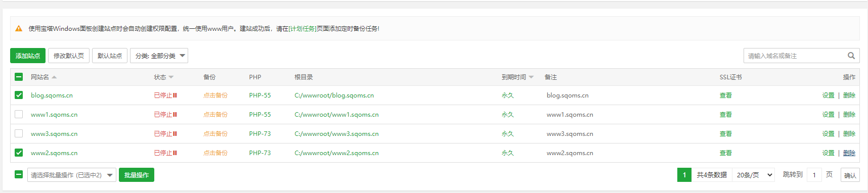Viewport: 868px width, 193px height.
Task: Click PHP-73 version for www3.sqoms.cn
Action: [x=260, y=134]
